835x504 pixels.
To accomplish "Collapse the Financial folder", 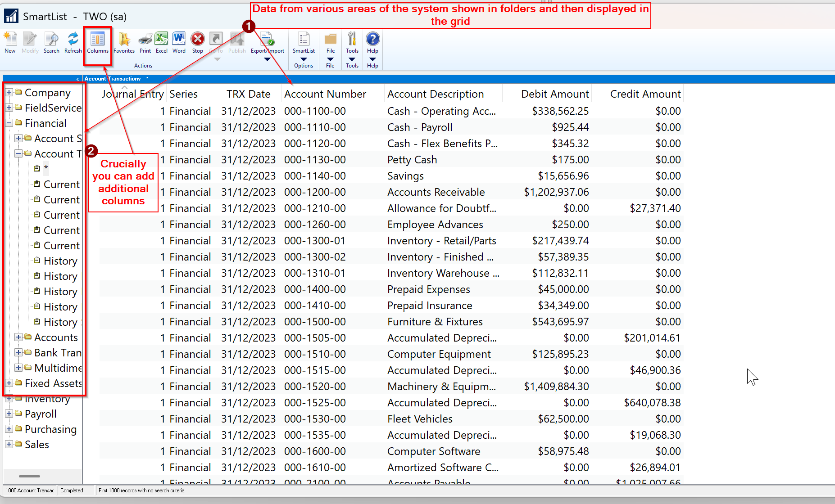I will click(x=9, y=123).
